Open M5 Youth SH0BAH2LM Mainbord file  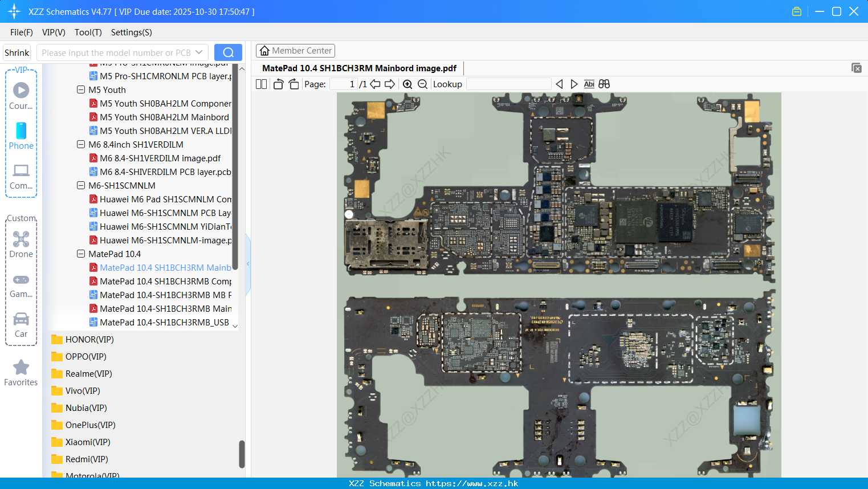[x=160, y=117]
